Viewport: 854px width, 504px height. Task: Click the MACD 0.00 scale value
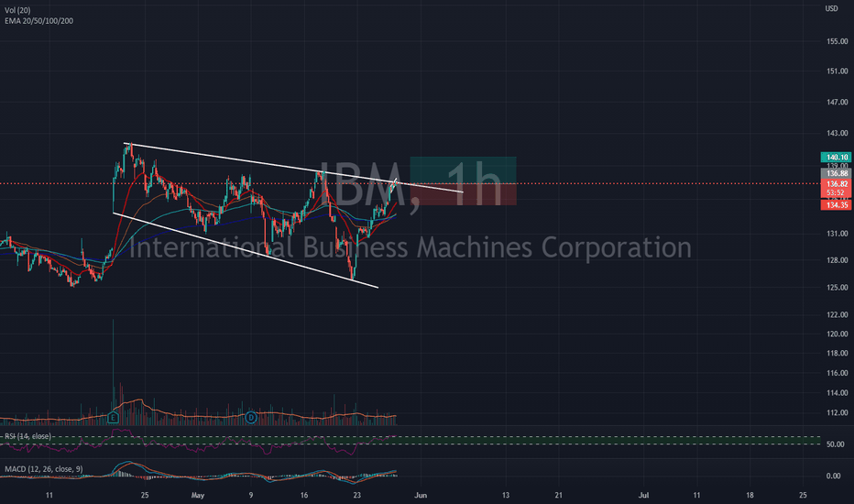click(x=833, y=477)
